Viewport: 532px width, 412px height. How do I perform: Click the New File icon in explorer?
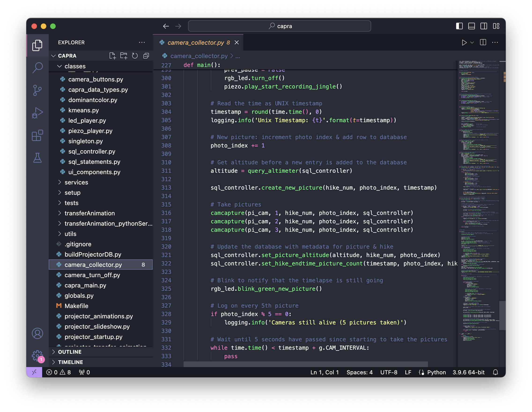coord(112,56)
